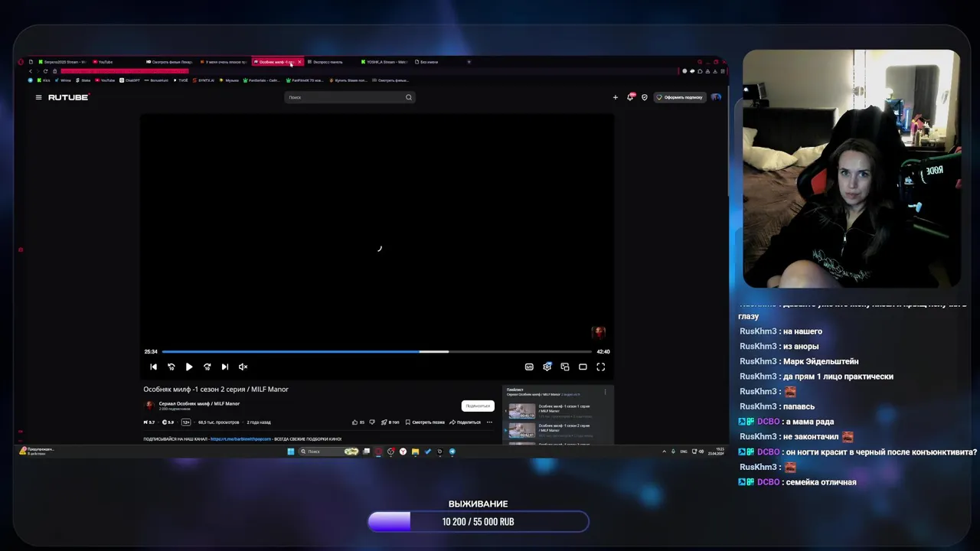Open the Telegram link in description

point(240,439)
